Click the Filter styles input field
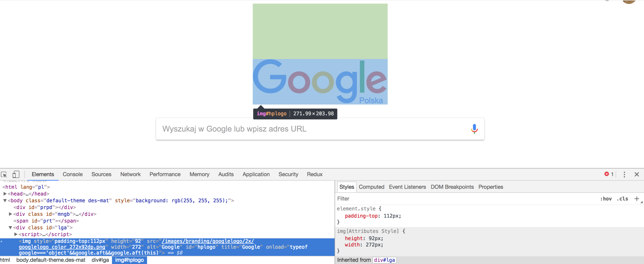Viewport: 644px width, 264px height. click(x=466, y=199)
